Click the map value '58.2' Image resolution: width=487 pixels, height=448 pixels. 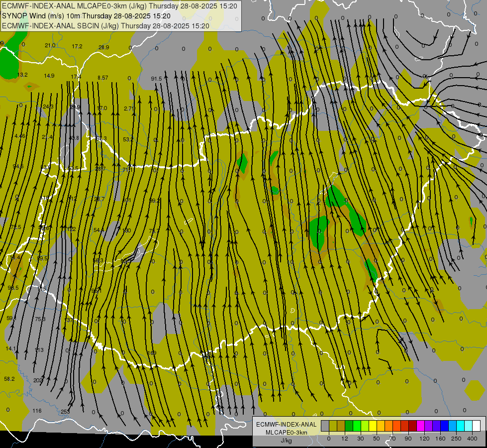point(9,379)
